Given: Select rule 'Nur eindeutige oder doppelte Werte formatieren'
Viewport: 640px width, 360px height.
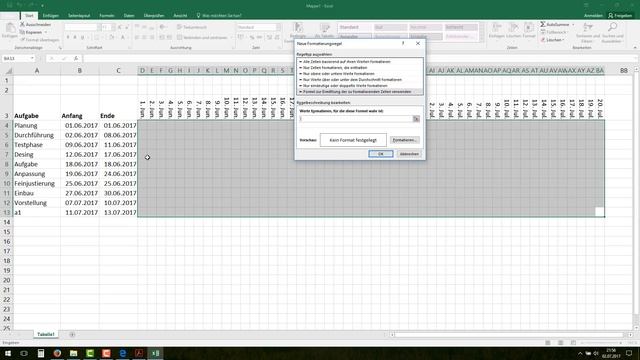Looking at the screenshot, I should 360,86.
